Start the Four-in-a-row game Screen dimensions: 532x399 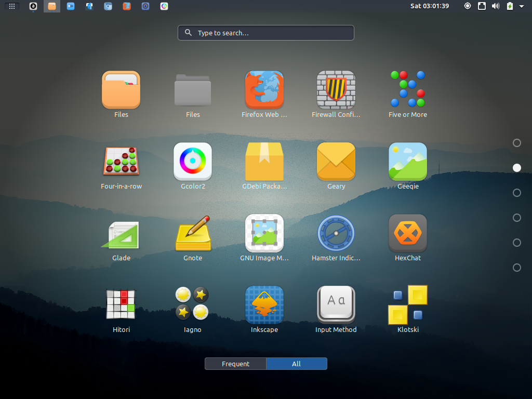click(x=121, y=161)
